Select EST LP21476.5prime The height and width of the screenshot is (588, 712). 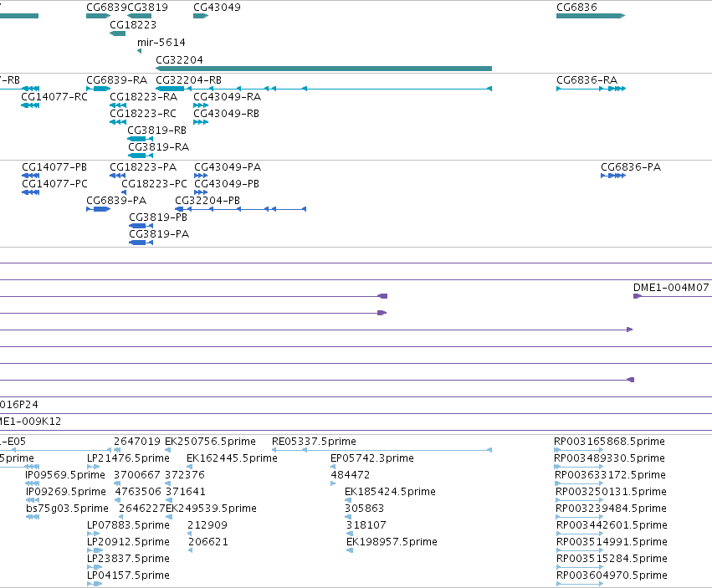pos(129,458)
